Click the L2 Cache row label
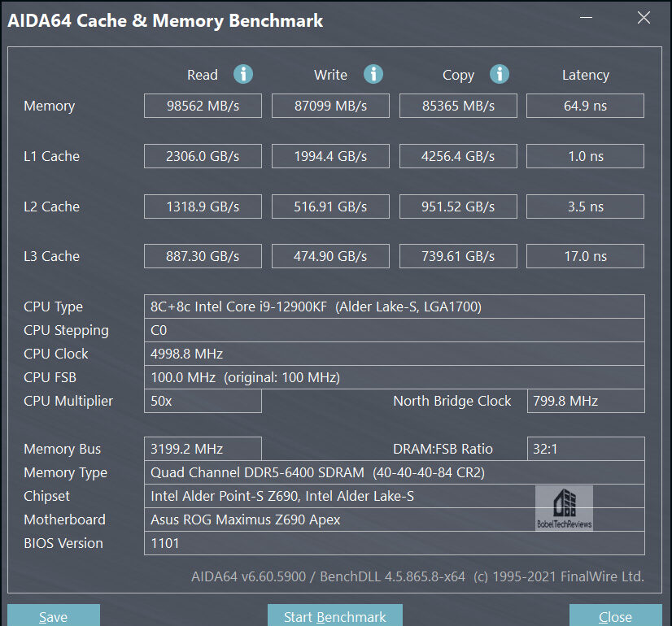This screenshot has height=626, width=672. [x=51, y=206]
